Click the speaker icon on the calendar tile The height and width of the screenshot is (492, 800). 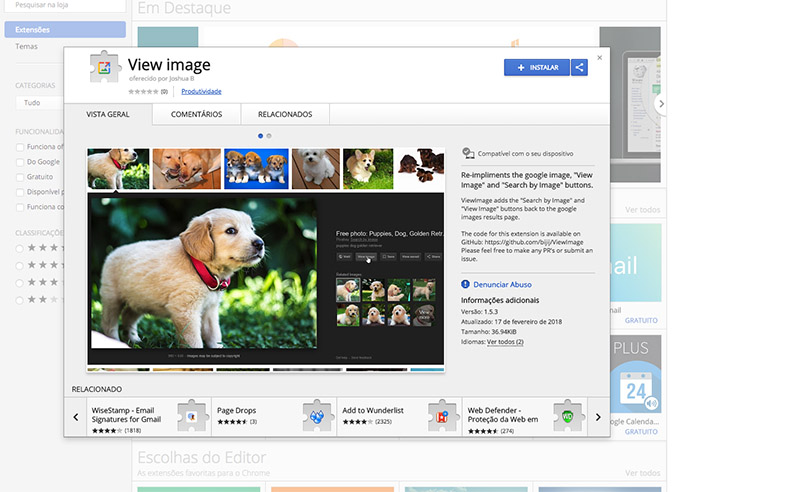coord(652,404)
